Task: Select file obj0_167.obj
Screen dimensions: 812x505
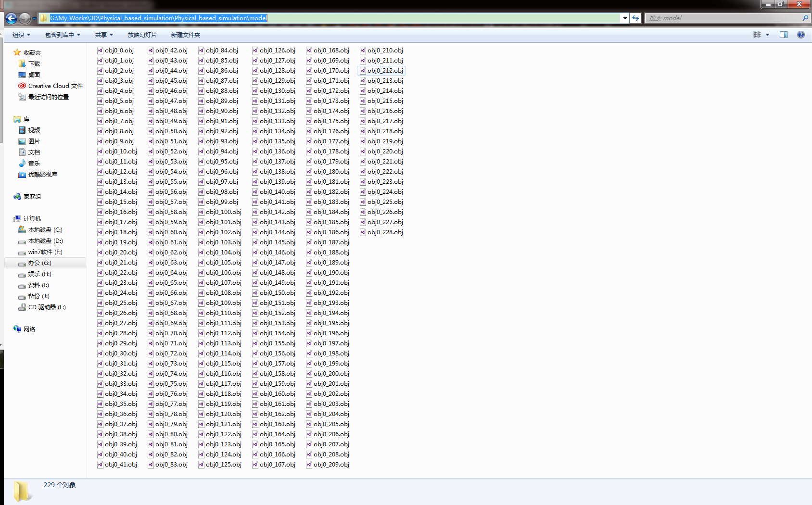Action: click(274, 464)
